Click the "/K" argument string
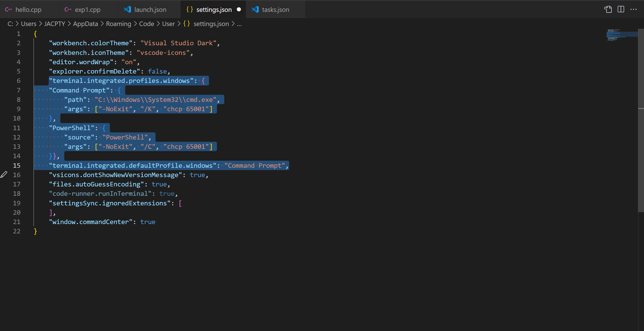 (148, 109)
